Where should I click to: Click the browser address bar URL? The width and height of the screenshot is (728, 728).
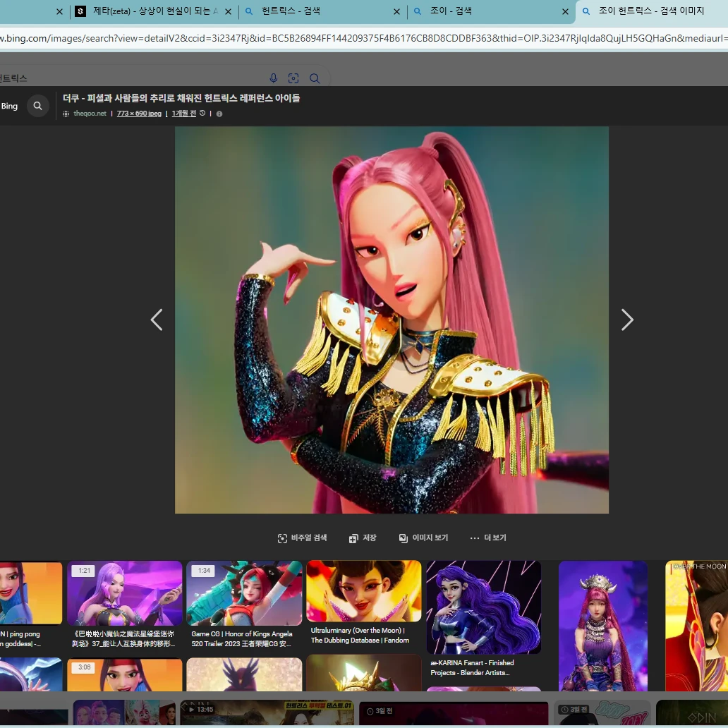click(364, 38)
